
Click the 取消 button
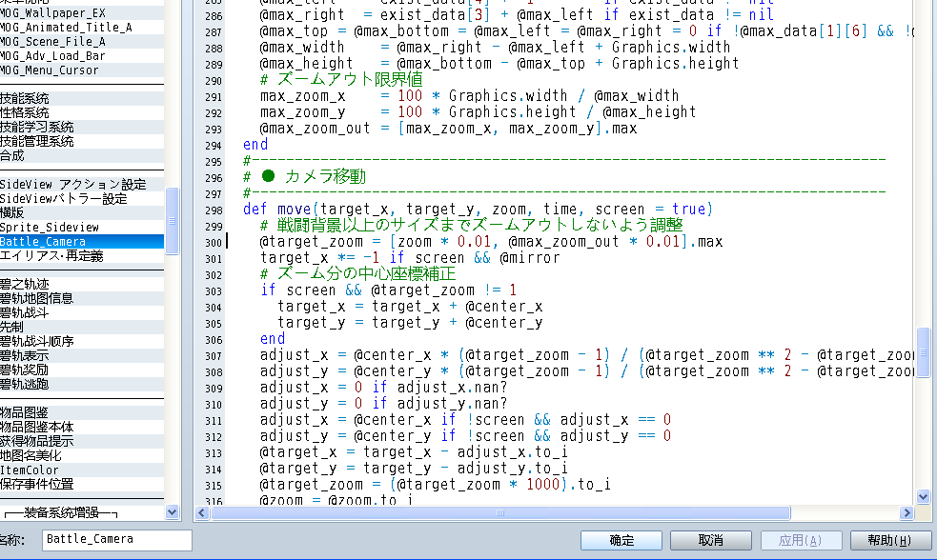click(x=711, y=540)
